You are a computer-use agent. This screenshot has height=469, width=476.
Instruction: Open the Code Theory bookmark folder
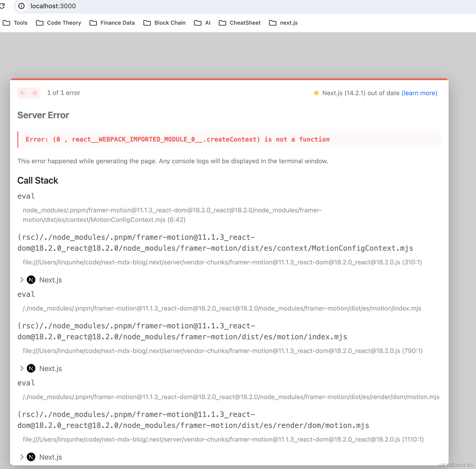pyautogui.click(x=59, y=23)
